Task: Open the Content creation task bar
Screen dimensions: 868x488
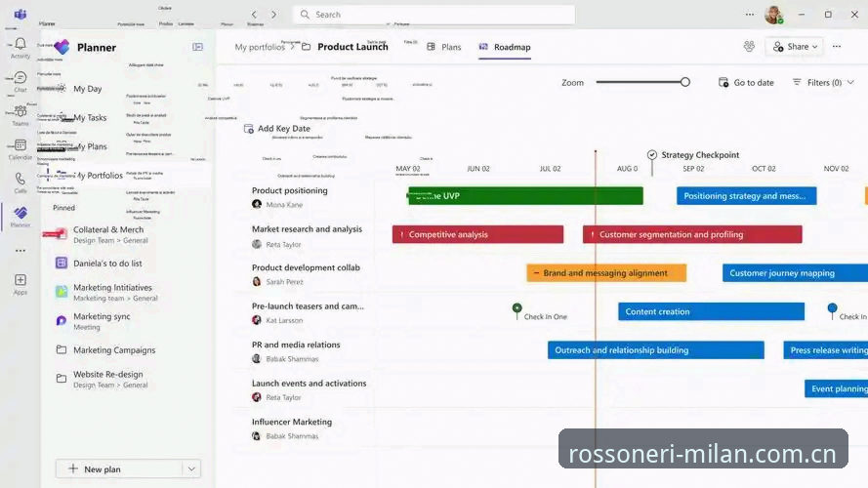Action: [712, 311]
